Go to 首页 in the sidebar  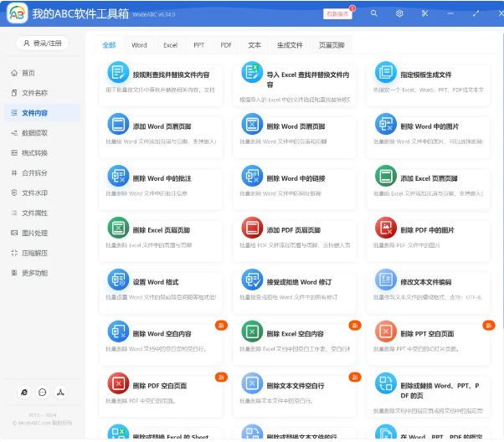28,73
